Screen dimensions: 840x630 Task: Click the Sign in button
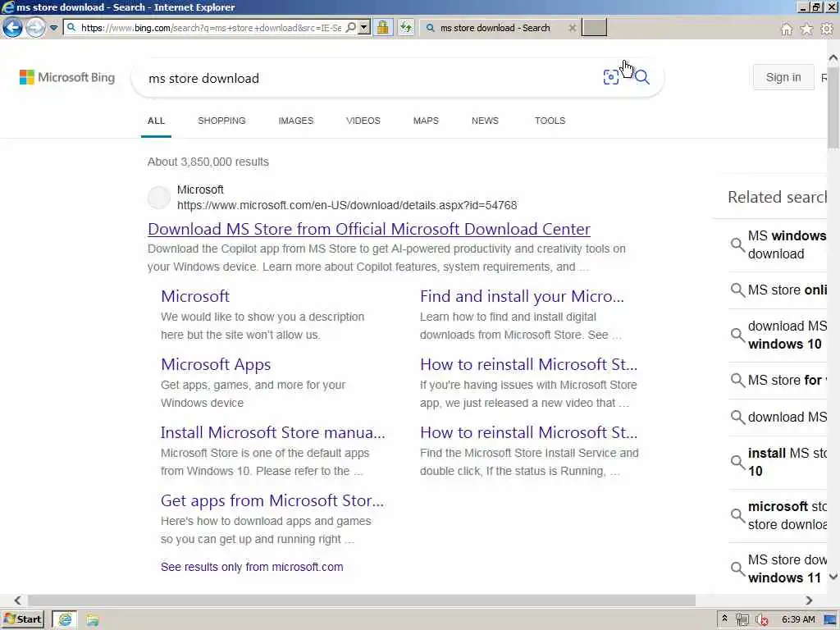(x=783, y=77)
